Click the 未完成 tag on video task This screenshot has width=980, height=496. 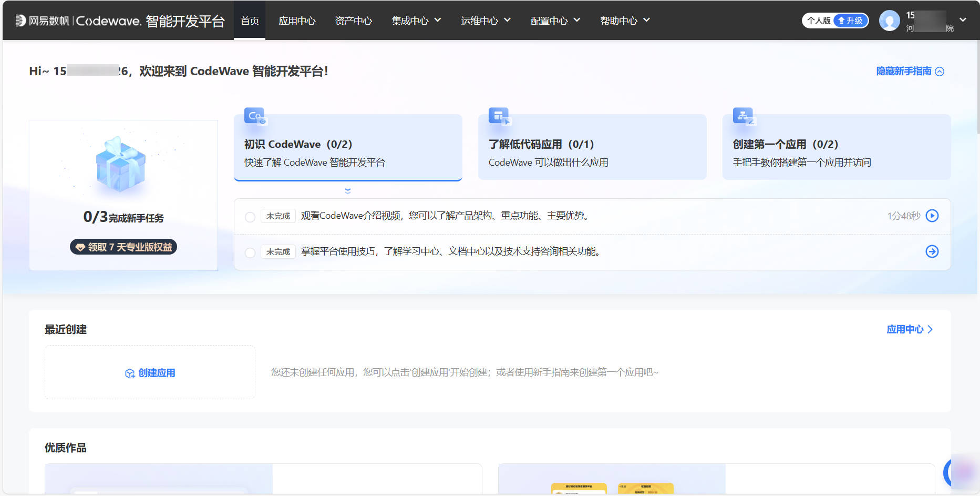[278, 216]
